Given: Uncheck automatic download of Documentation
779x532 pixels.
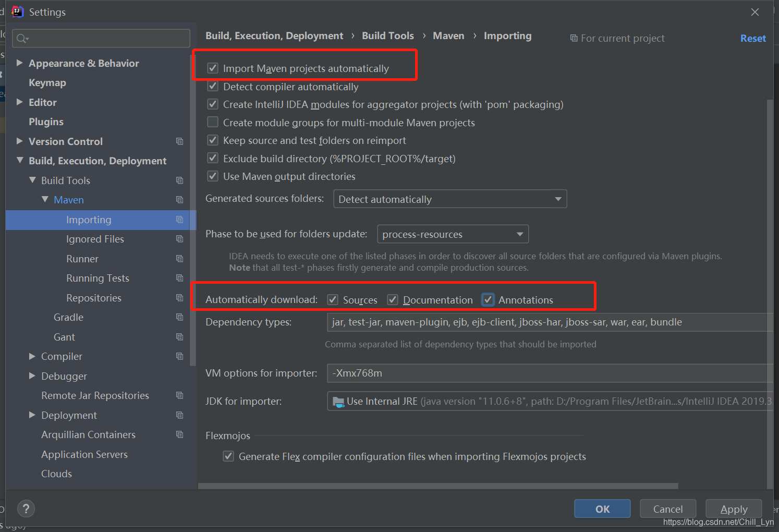Looking at the screenshot, I should (393, 300).
